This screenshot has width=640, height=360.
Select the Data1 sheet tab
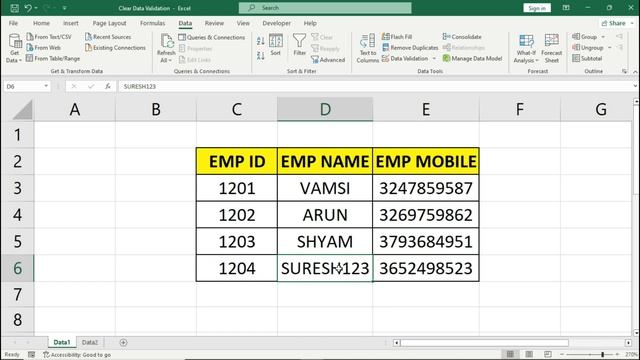click(x=62, y=342)
